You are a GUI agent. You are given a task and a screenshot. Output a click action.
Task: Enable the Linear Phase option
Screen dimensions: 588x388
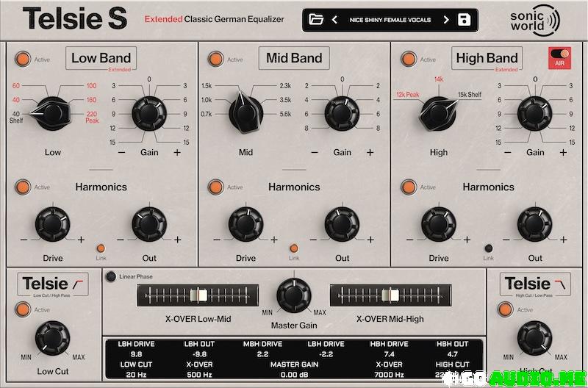coord(110,276)
